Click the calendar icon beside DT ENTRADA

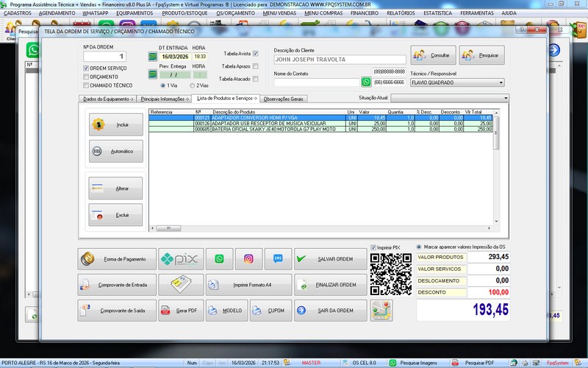point(152,57)
